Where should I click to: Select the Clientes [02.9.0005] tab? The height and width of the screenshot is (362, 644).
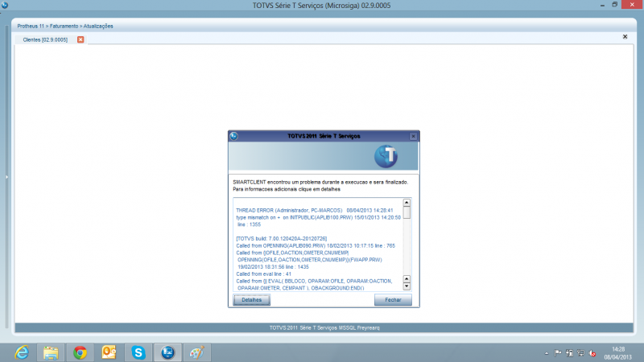click(45, 39)
